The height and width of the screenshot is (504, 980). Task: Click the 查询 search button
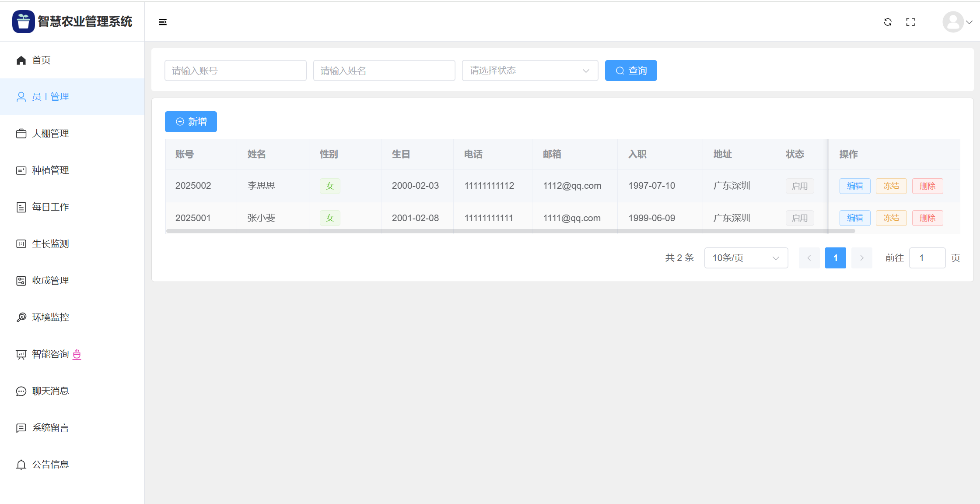(x=630, y=70)
